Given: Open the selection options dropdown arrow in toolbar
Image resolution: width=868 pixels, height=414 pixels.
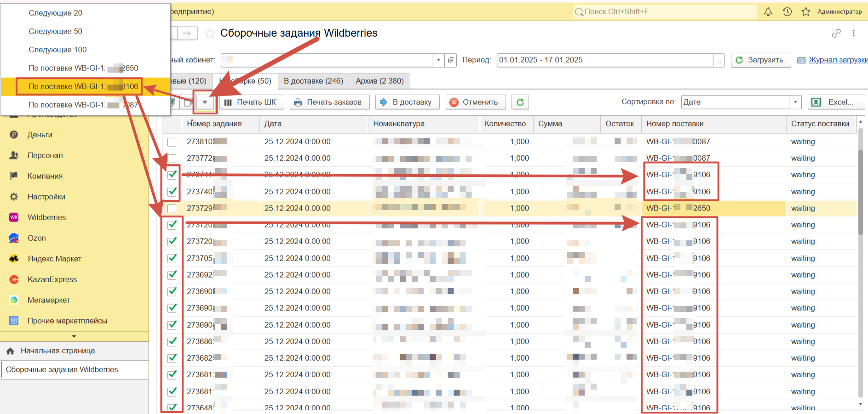Looking at the screenshot, I should [x=205, y=102].
